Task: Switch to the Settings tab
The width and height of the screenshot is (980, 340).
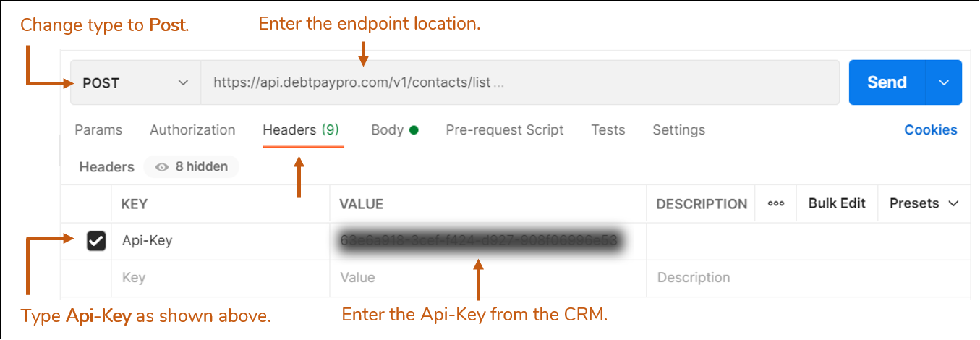Action: pyautogui.click(x=679, y=130)
